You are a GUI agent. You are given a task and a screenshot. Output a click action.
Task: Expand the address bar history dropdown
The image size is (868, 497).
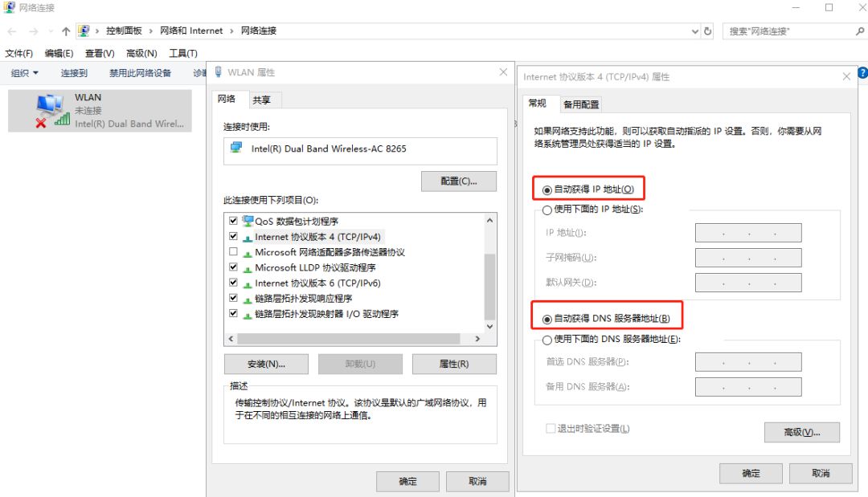tap(694, 31)
